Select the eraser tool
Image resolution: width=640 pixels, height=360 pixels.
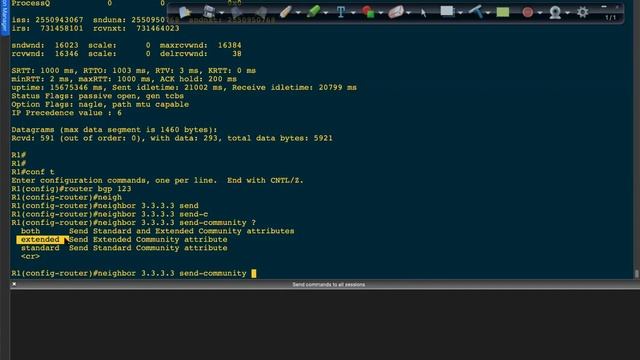pos(396,12)
